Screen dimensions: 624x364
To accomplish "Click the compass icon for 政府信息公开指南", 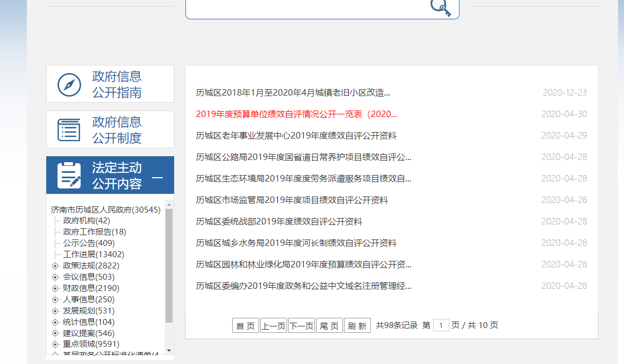I will [x=69, y=85].
